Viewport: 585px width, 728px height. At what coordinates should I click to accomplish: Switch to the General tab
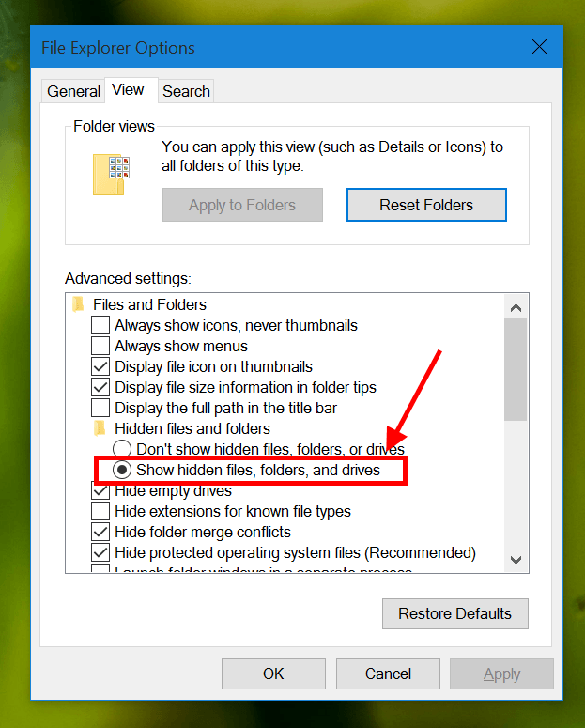point(73,91)
